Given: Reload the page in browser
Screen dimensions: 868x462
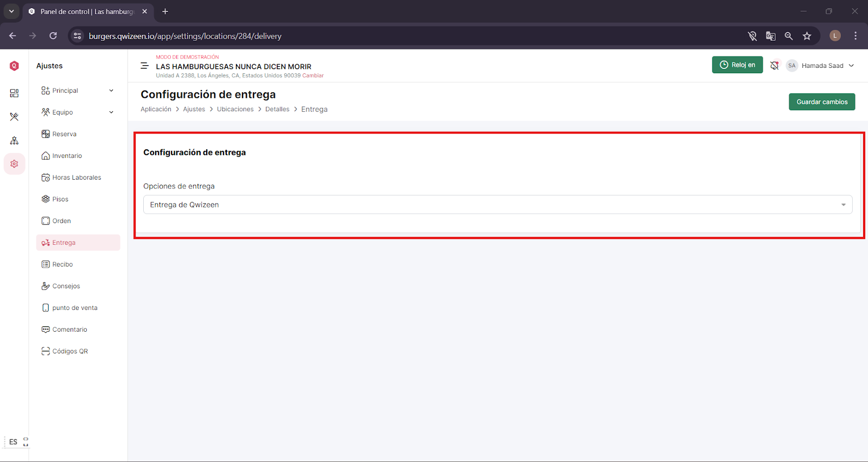Looking at the screenshot, I should [x=53, y=36].
